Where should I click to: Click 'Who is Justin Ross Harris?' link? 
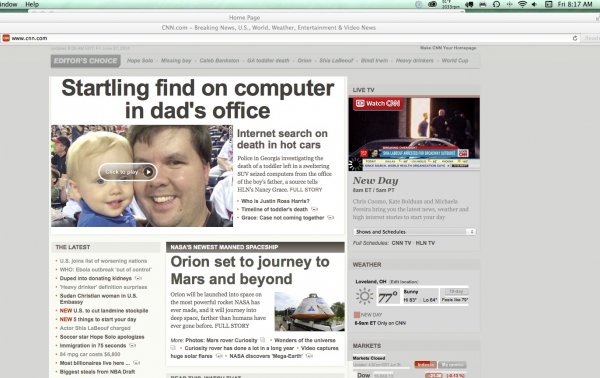coord(276,201)
